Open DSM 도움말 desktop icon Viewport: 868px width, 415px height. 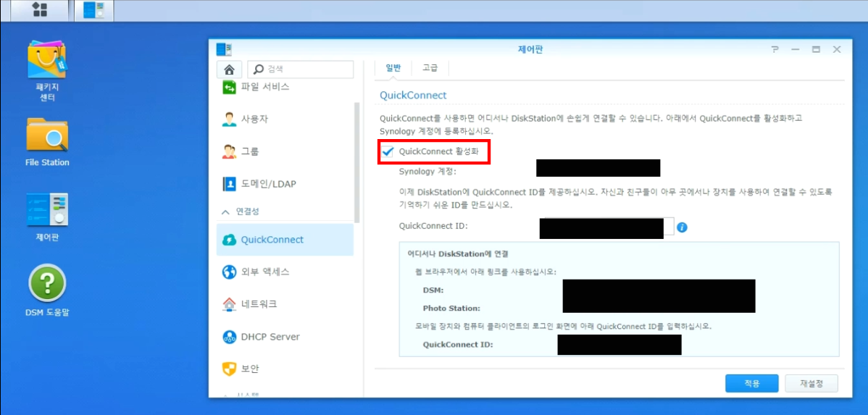(x=47, y=290)
